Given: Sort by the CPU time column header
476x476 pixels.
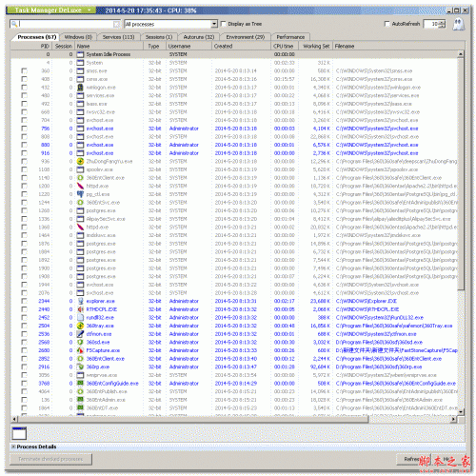Looking at the screenshot, I should [x=286, y=46].
